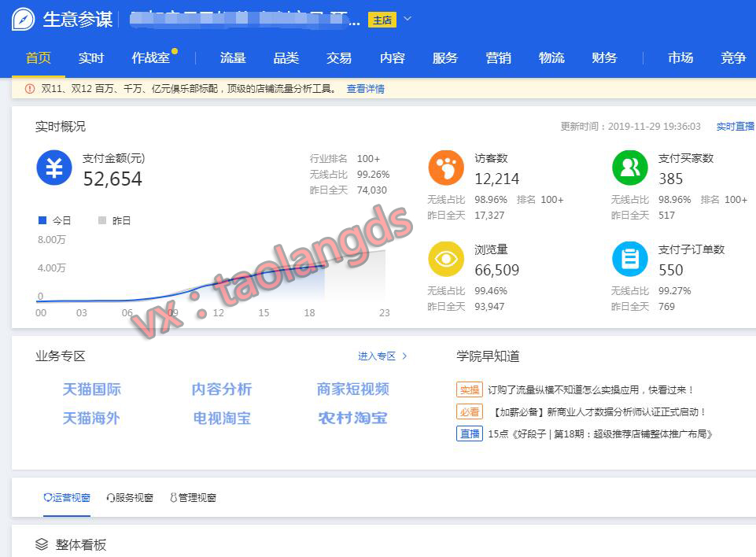Viewport: 756px width, 557px height.
Task: Click the update time 2019-11-29 19:36:03
Action: pos(655,127)
